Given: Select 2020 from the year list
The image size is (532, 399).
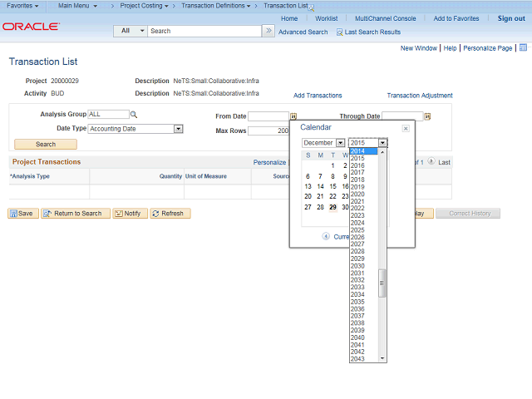Looking at the screenshot, I should click(x=357, y=194).
